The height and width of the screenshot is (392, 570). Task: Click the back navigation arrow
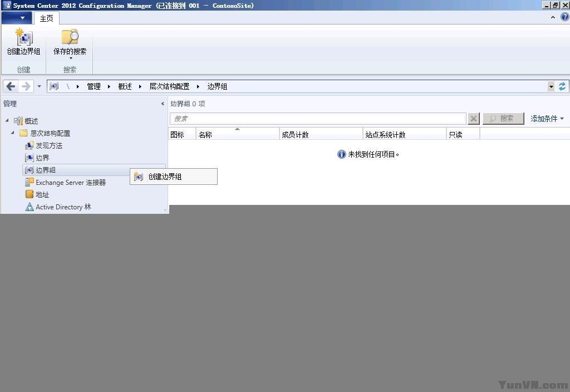pos(11,86)
